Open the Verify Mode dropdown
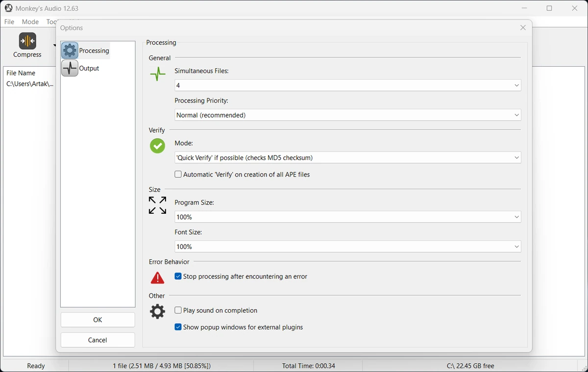The width and height of the screenshot is (588, 372). pyautogui.click(x=348, y=158)
